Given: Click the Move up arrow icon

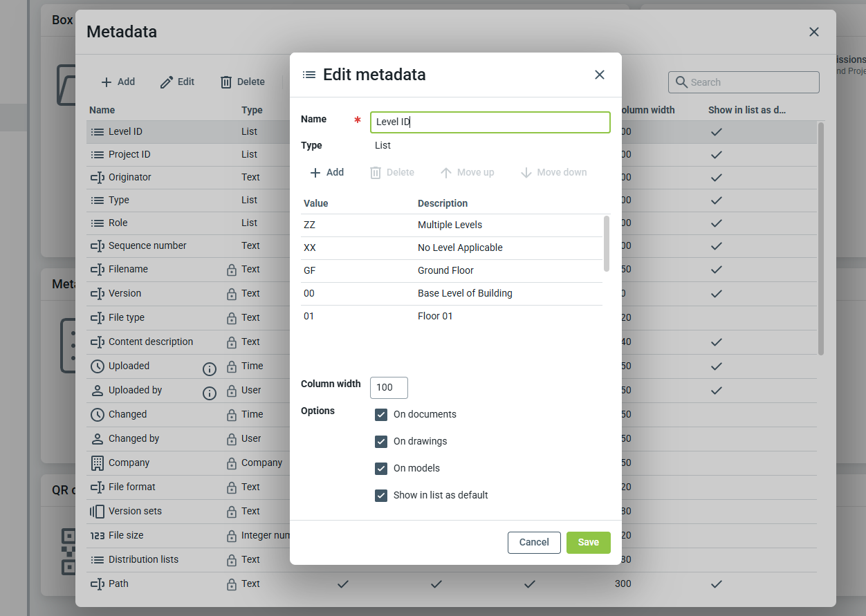Looking at the screenshot, I should pyautogui.click(x=446, y=173).
